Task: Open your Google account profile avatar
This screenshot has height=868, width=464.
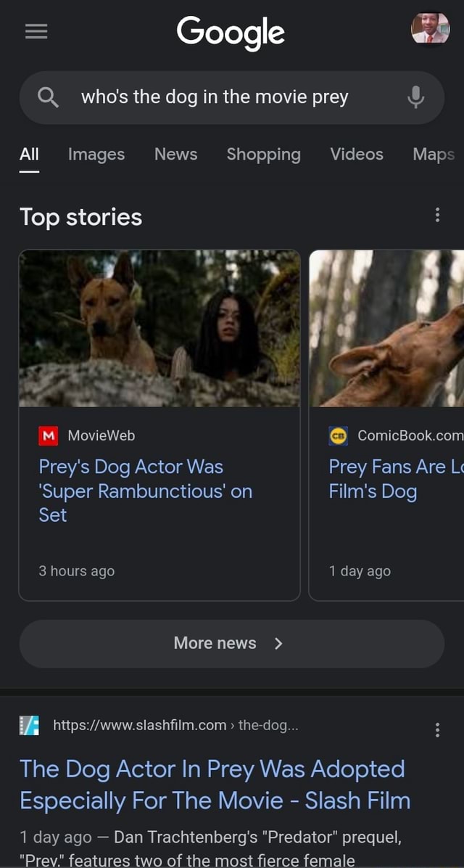Action: pos(431,28)
